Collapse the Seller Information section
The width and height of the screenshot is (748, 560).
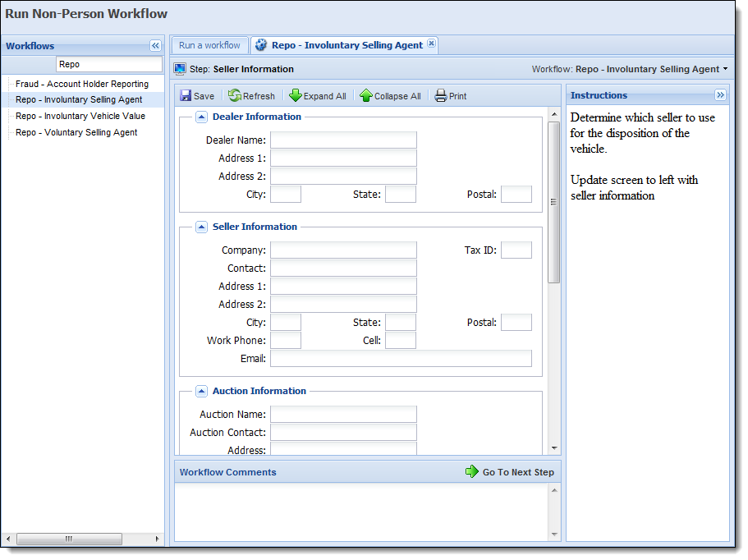[201, 227]
